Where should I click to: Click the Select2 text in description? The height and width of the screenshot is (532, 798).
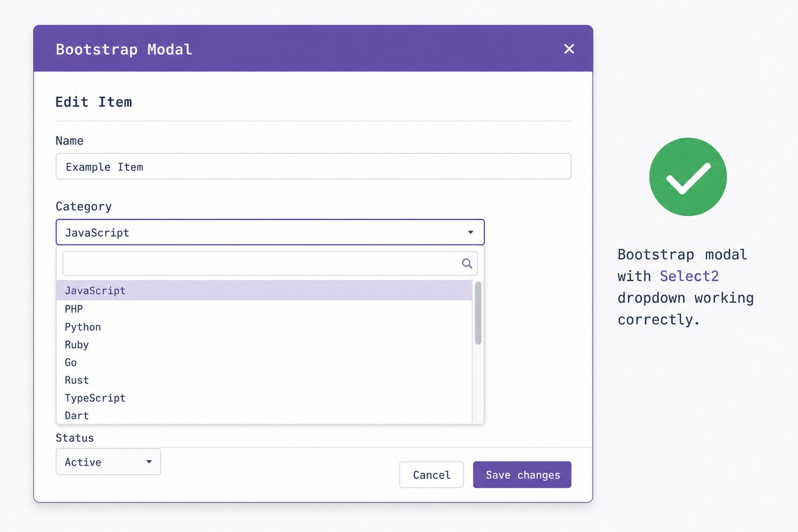[690, 276]
